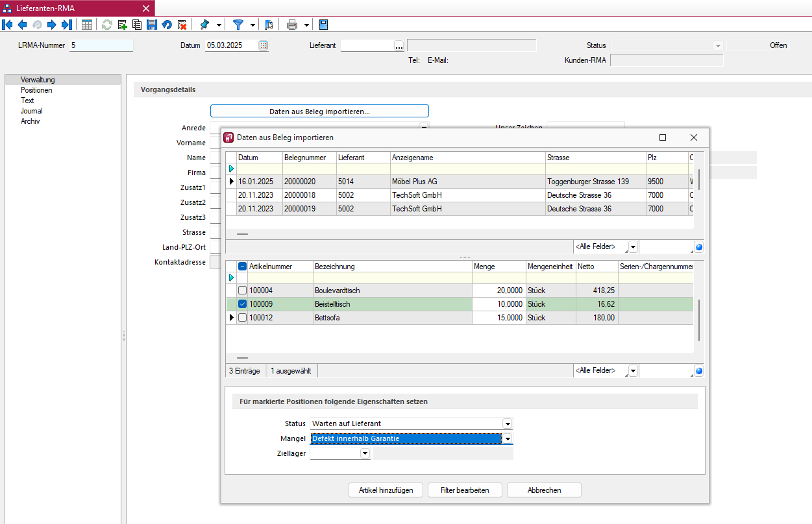
Task: Open the Ziellager dropdown
Action: click(x=365, y=453)
